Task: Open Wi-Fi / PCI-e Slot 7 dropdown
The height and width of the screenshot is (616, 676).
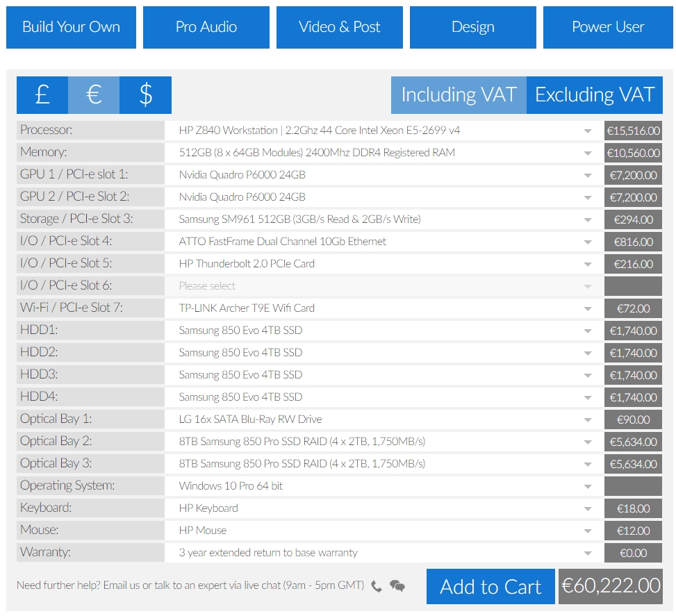Action: tap(384, 308)
